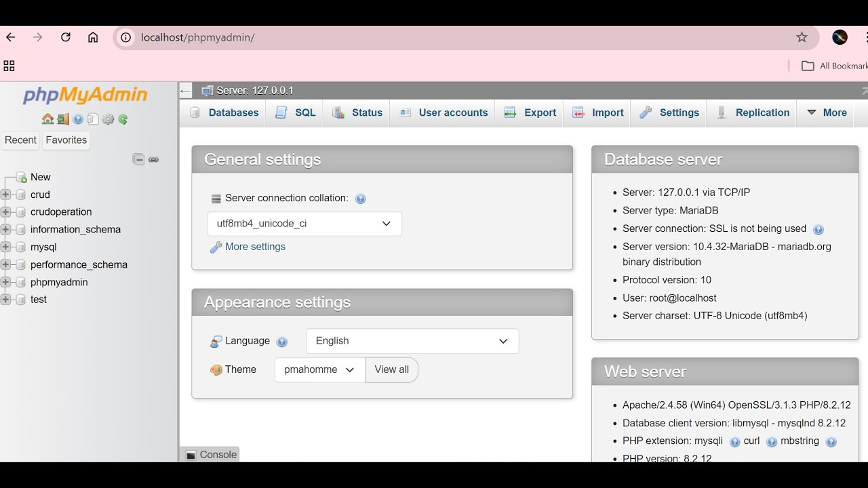
Task: Expand the performance_schema database node
Action: (x=6, y=265)
